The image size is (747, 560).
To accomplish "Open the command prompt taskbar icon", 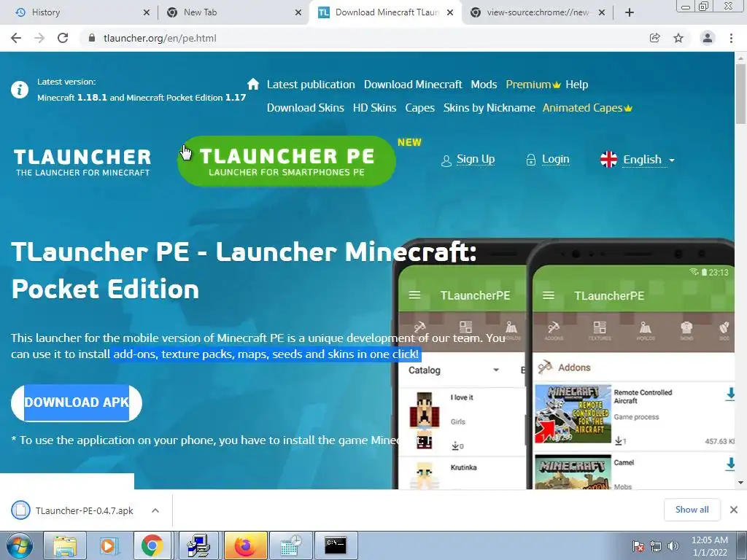I will [336, 545].
